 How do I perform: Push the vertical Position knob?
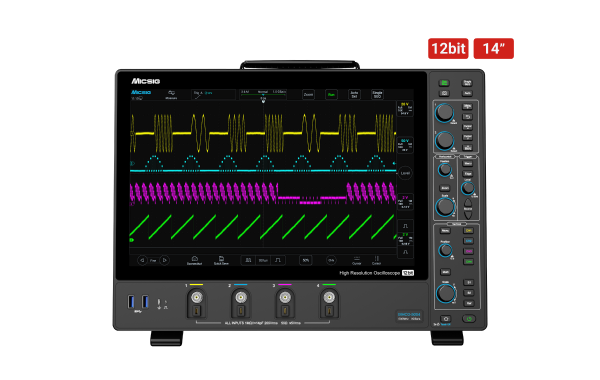tap(445, 250)
